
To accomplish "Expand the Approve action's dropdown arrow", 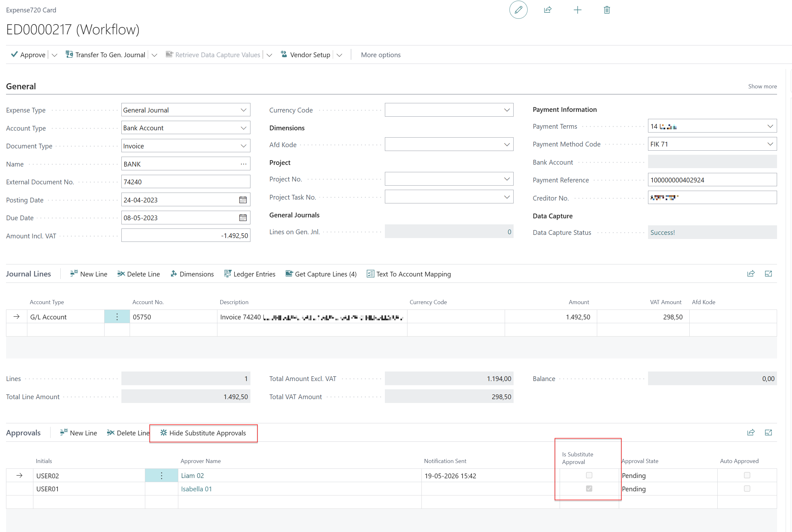I will click(54, 55).
